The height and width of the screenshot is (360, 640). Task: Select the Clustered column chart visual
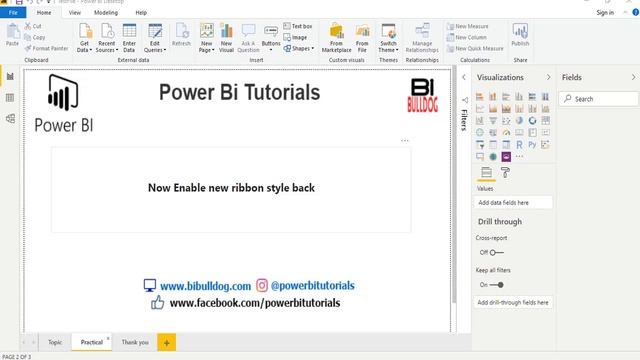pos(519,97)
